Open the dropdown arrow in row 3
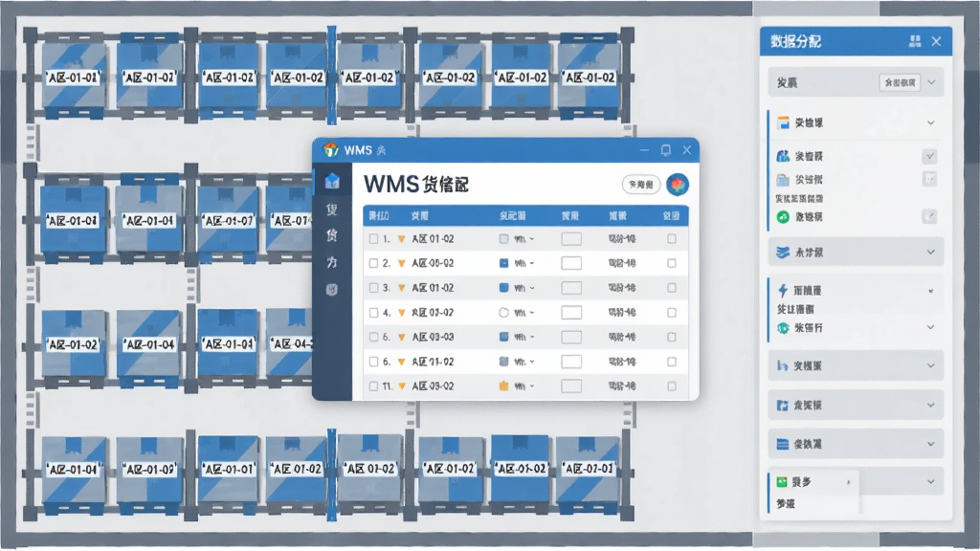The image size is (980, 551). 532,288
